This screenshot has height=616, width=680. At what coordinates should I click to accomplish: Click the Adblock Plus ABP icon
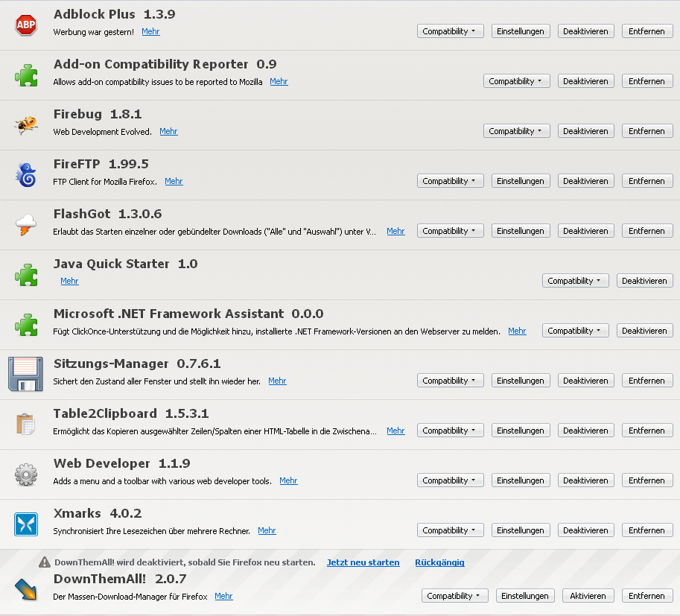click(x=26, y=25)
